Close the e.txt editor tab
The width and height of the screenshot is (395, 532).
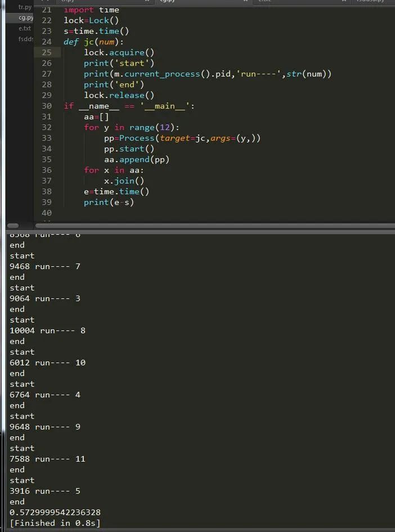click(x=344, y=1)
